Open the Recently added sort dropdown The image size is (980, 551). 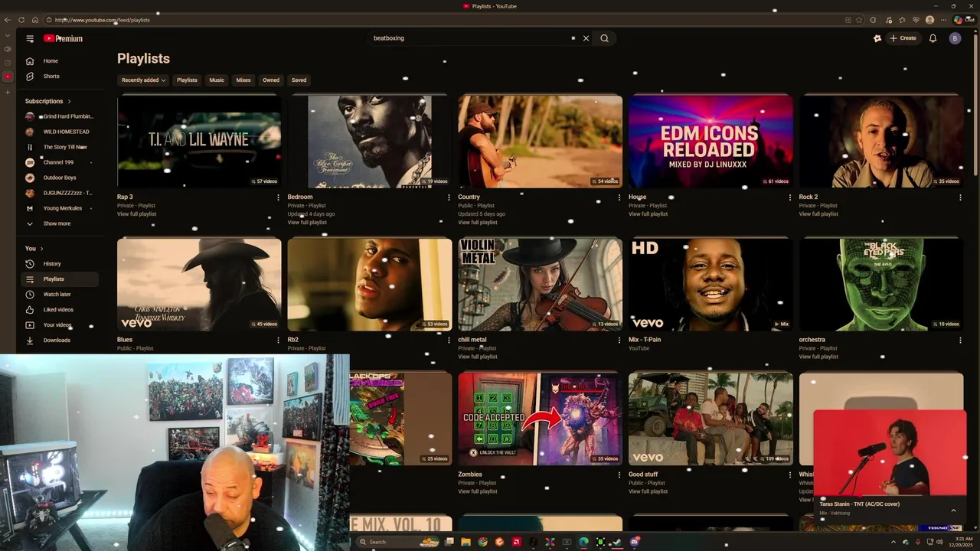pyautogui.click(x=143, y=80)
